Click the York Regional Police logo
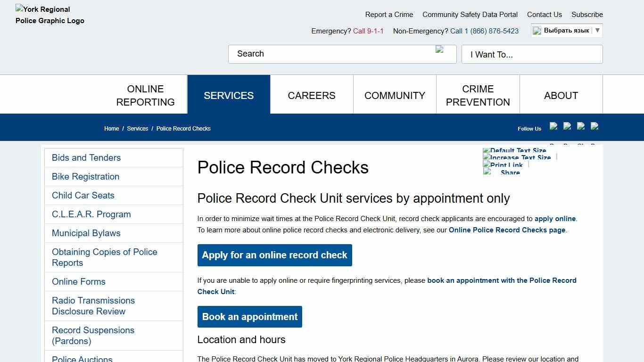644x362 pixels. (50, 15)
